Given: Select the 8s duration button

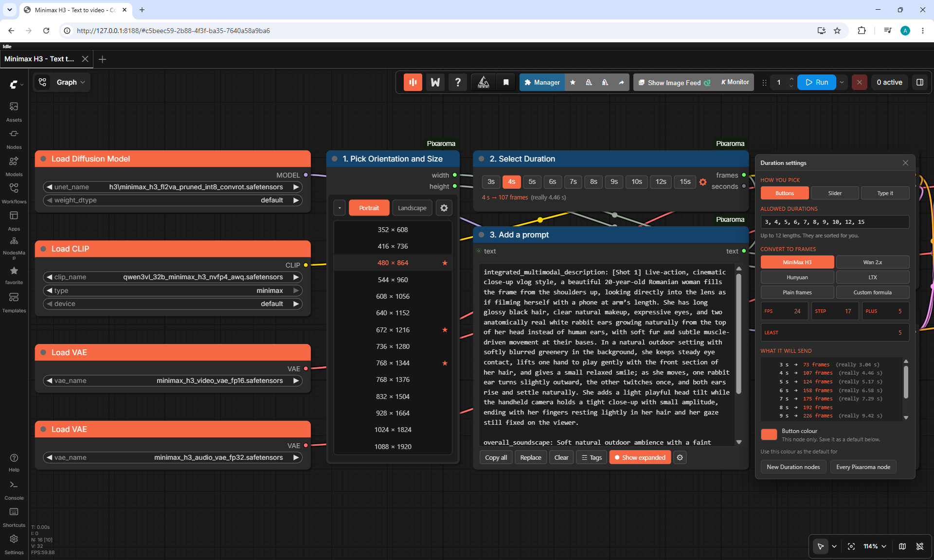Looking at the screenshot, I should (593, 182).
